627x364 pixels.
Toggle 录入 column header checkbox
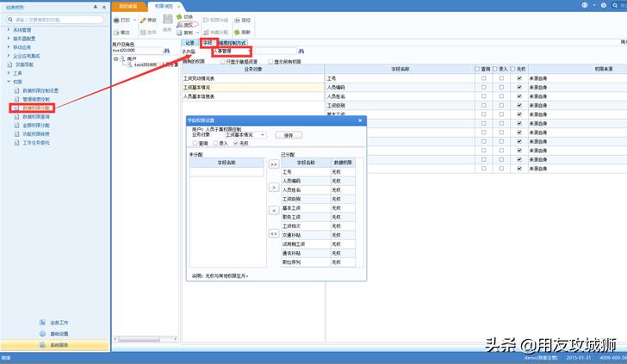tap(494, 69)
